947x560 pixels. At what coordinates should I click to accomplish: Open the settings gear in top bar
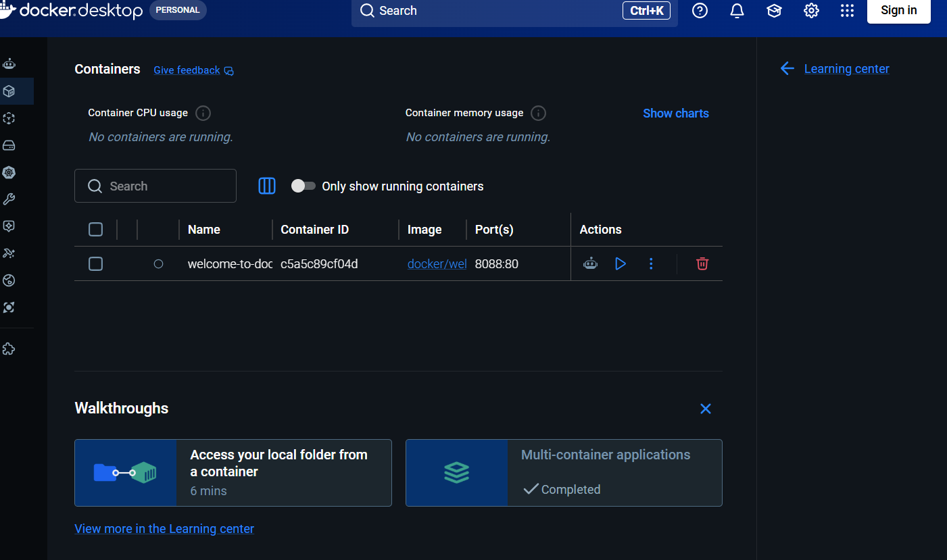click(811, 11)
